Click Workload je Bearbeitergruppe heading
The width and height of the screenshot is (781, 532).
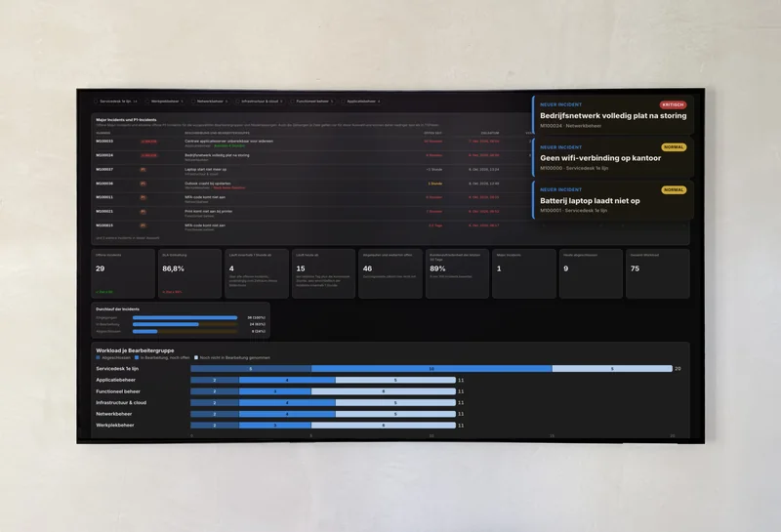click(135, 350)
